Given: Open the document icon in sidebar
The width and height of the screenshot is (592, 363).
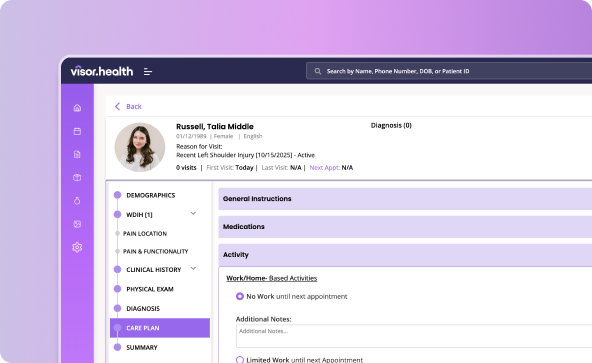Looking at the screenshot, I should click(77, 154).
